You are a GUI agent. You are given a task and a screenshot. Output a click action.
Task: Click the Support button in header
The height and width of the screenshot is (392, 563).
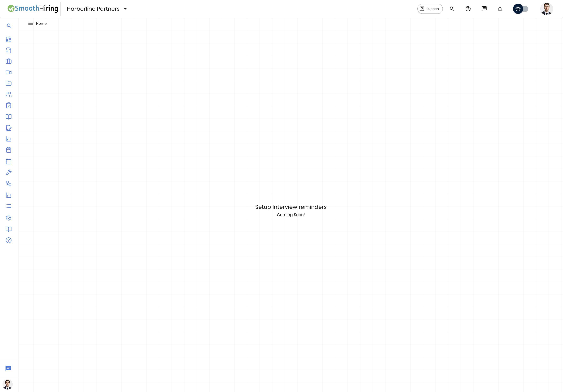coord(430,9)
